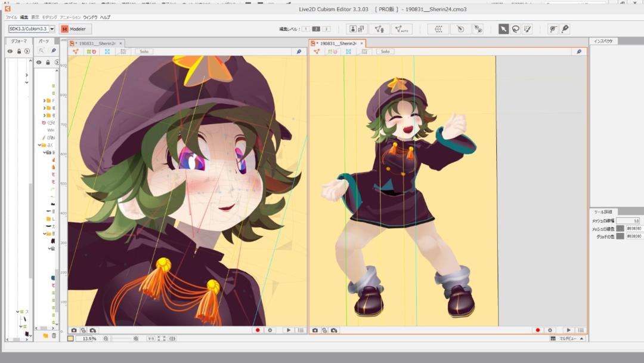Click the mesh display icon in the left view toolbar

click(x=76, y=51)
